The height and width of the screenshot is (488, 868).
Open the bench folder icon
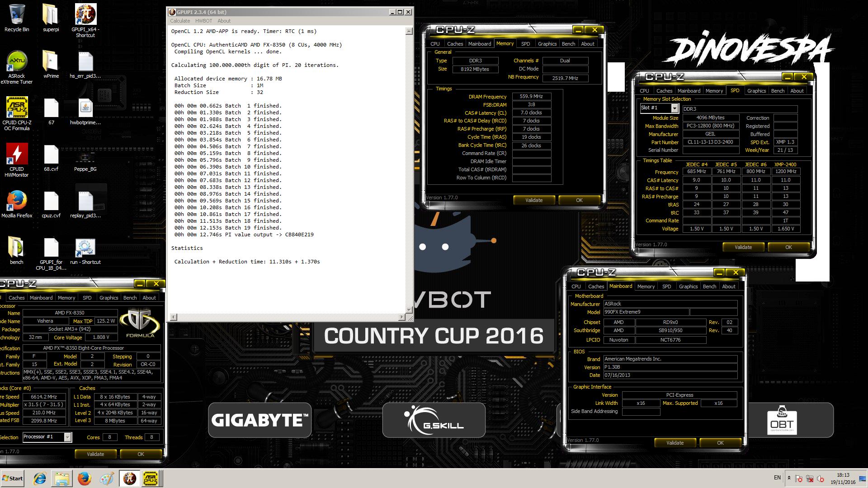pyautogui.click(x=17, y=251)
